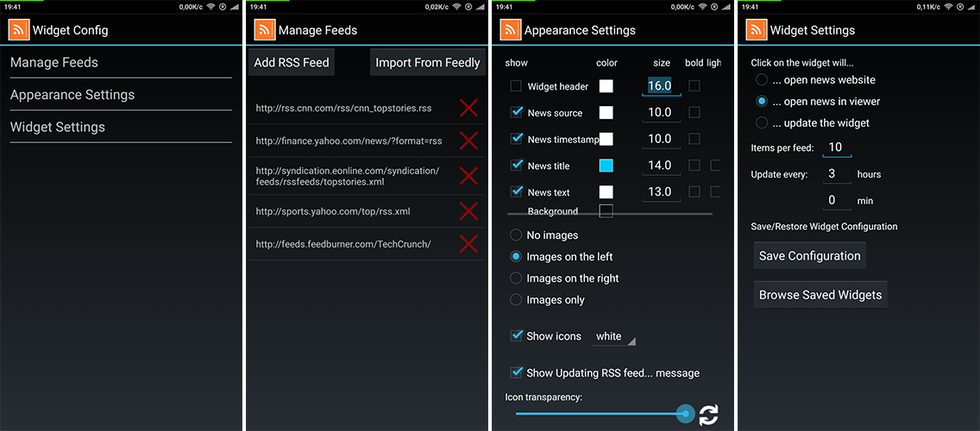Check the bold box for News text
The height and width of the screenshot is (431, 980).
(x=694, y=191)
